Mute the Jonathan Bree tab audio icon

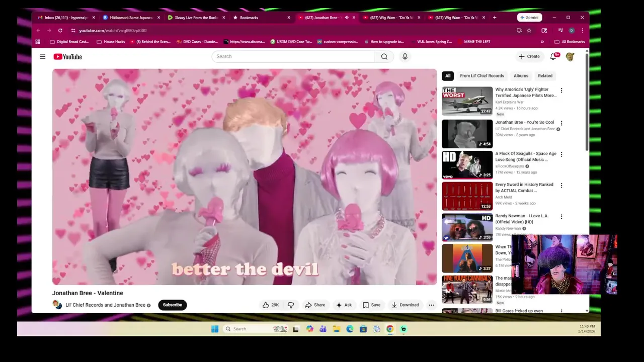pos(346,18)
